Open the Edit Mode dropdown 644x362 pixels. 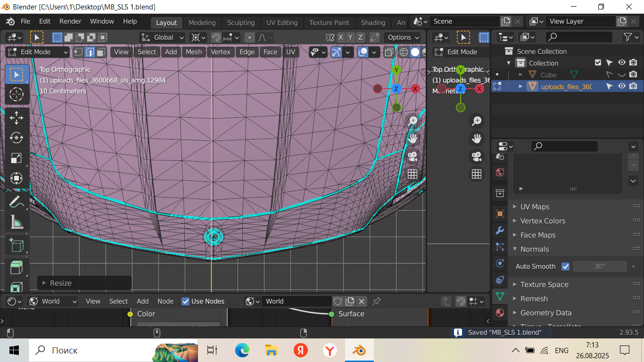[x=38, y=52]
